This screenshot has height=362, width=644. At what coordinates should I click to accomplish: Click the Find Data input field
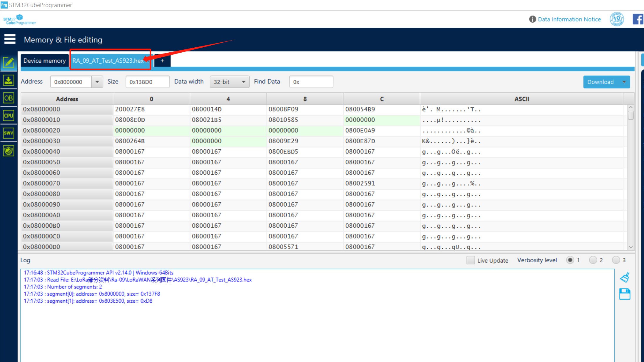tap(311, 82)
